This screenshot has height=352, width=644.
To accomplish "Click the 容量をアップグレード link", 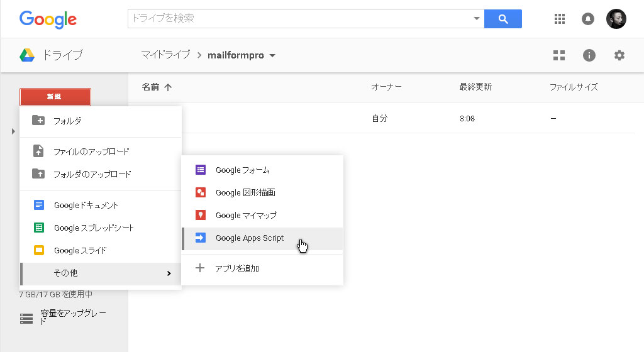I will point(73,317).
